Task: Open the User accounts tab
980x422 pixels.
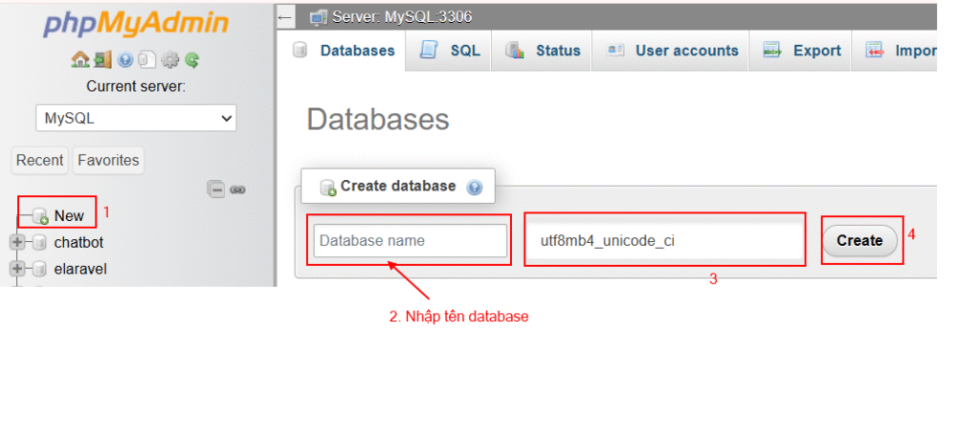Action: click(670, 51)
